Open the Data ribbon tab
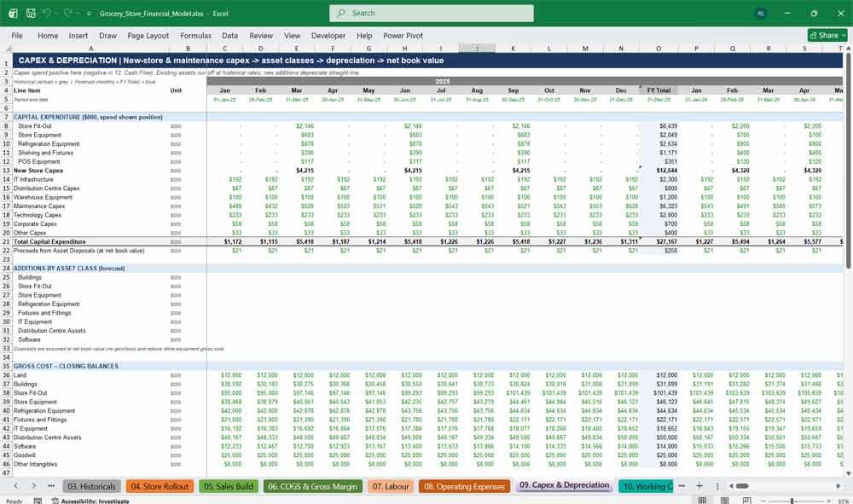Viewport: 853px width, 504px height. (x=229, y=35)
